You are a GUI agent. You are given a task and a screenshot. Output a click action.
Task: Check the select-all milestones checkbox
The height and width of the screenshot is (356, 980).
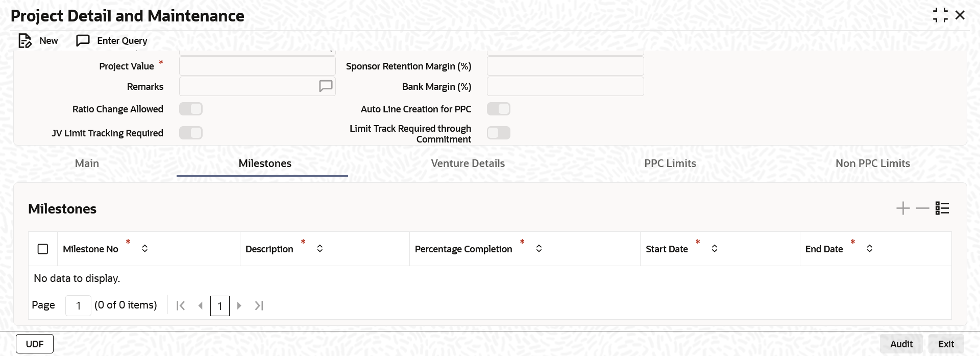[x=43, y=249]
